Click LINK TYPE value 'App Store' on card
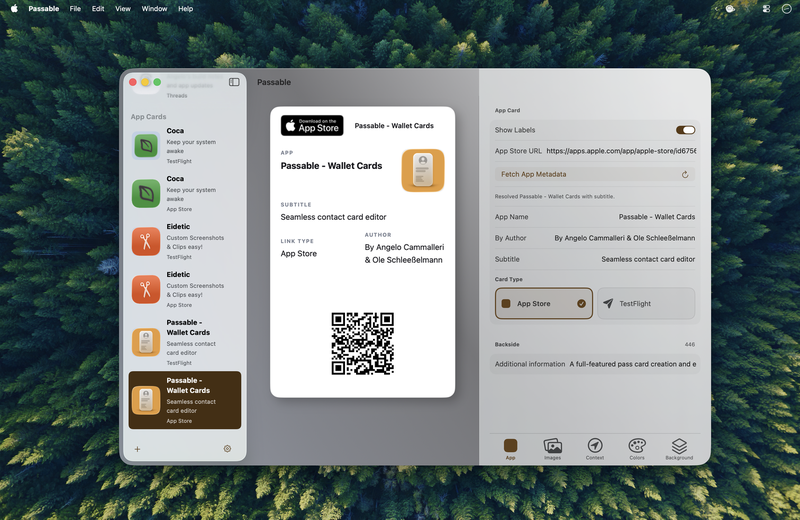 [x=298, y=254]
